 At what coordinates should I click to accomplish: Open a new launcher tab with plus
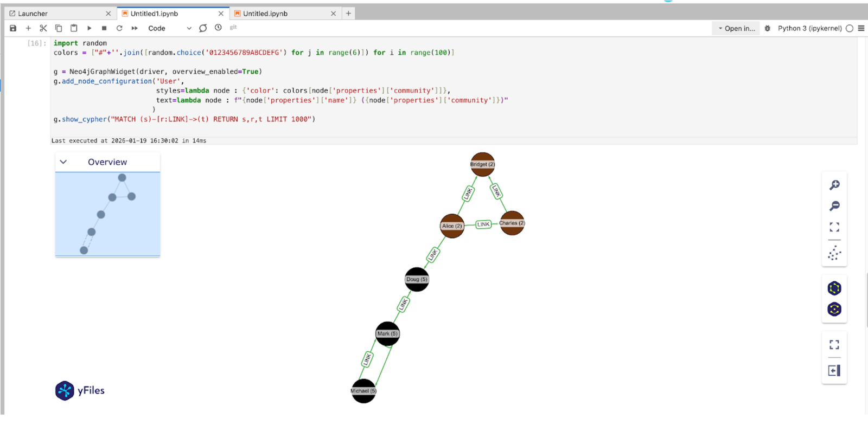tap(348, 14)
